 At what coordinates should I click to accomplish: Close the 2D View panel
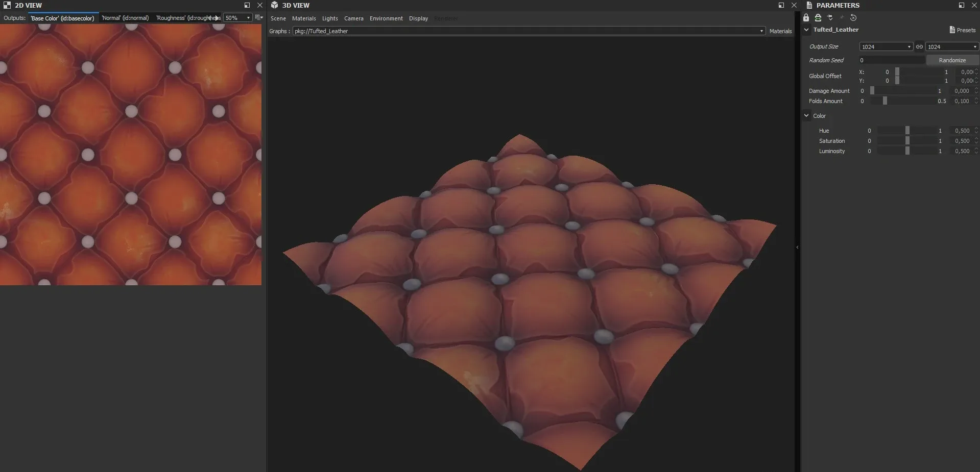click(259, 5)
